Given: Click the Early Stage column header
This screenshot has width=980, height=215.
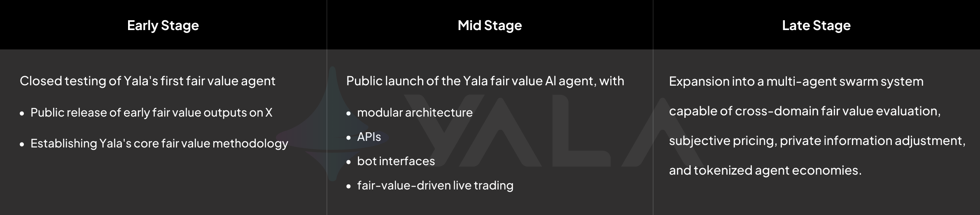Looking at the screenshot, I should pos(163,26).
